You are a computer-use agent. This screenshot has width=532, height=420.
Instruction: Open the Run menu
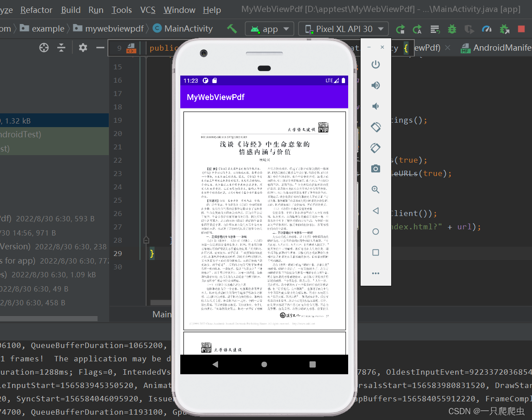(95, 10)
